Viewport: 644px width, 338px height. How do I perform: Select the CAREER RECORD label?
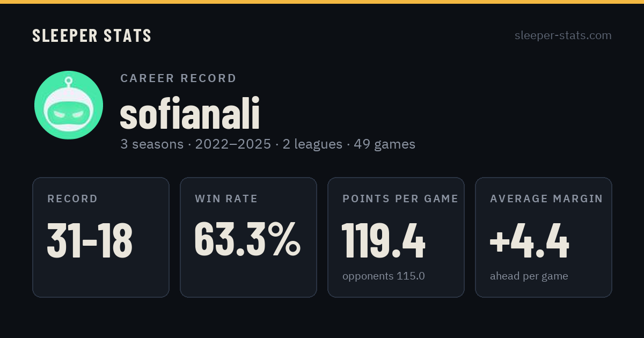178,78
